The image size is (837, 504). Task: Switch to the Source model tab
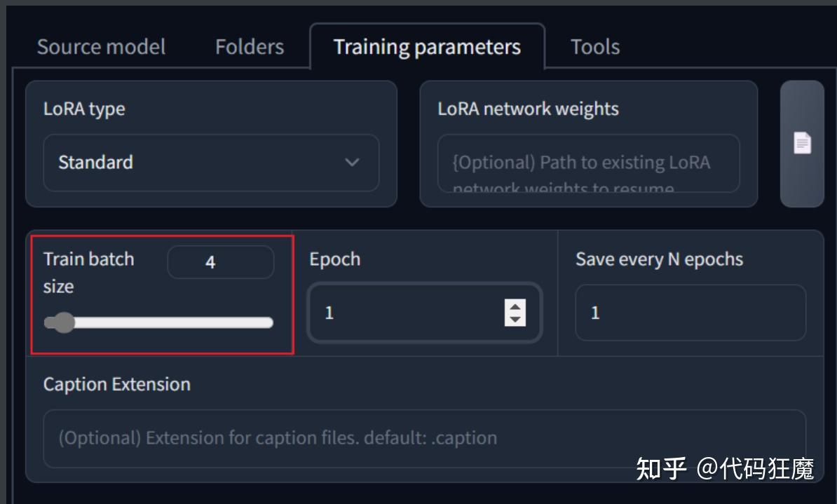[101, 47]
